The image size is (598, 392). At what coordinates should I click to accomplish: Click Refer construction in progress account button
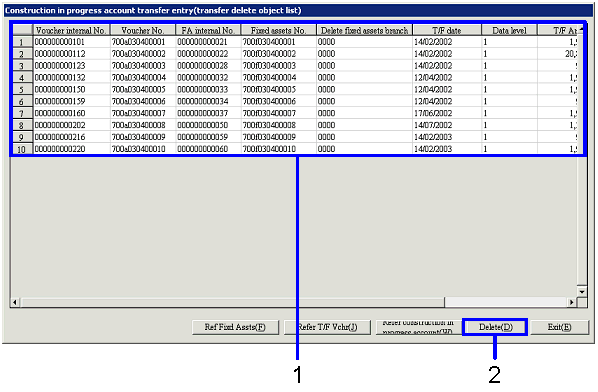[x=419, y=327]
